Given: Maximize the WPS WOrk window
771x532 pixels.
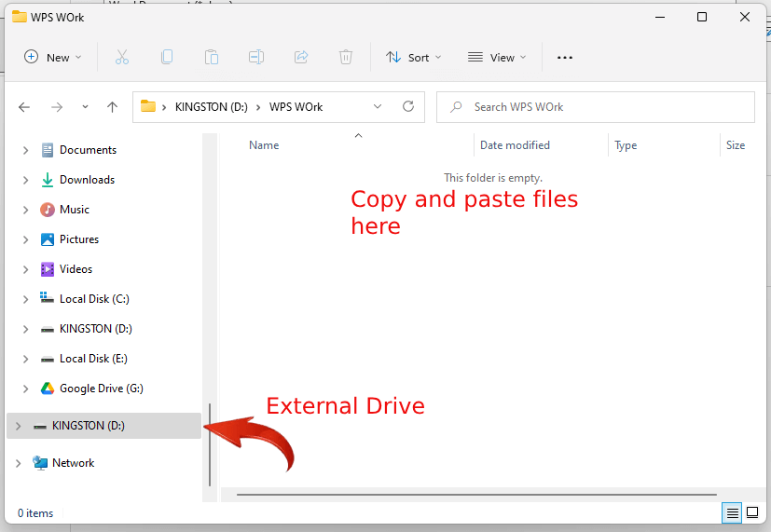Looking at the screenshot, I should coord(702,17).
